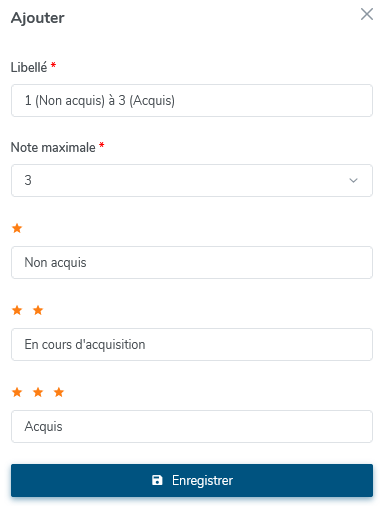Screen dimensions: 381x510
Task: Click the third star in the three-star row
Action: (59, 392)
